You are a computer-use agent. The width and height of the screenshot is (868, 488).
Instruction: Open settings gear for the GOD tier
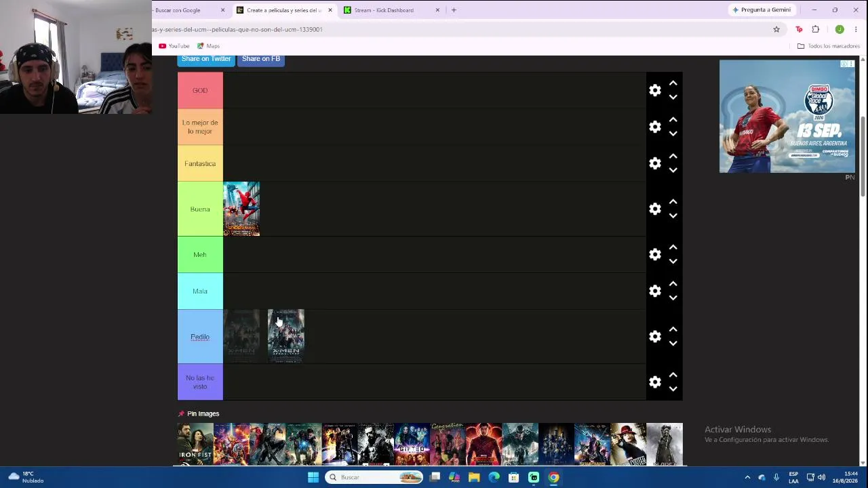point(655,90)
